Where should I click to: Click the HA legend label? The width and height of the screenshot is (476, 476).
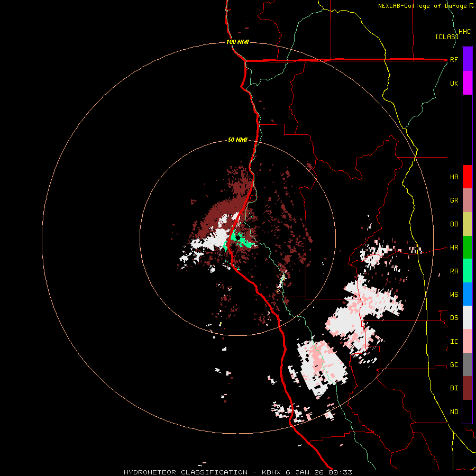coord(454,177)
